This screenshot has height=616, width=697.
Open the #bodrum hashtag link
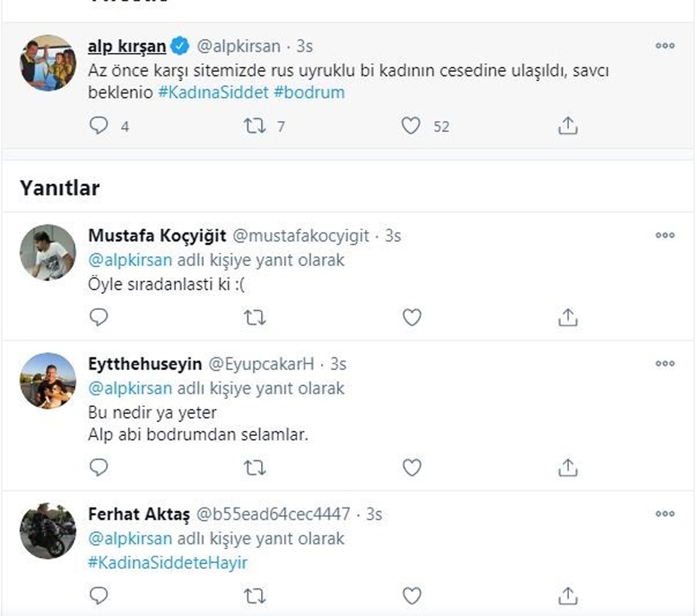pyautogui.click(x=309, y=92)
